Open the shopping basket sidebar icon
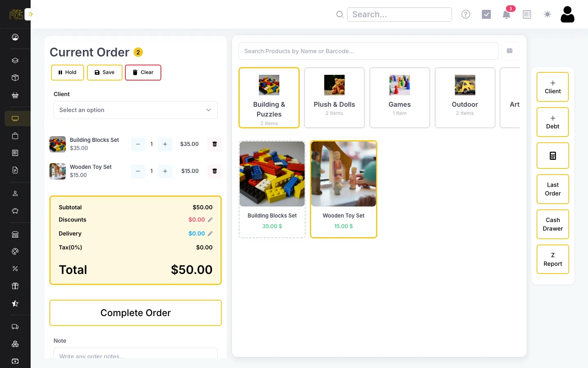The width and height of the screenshot is (588, 368). click(x=15, y=95)
